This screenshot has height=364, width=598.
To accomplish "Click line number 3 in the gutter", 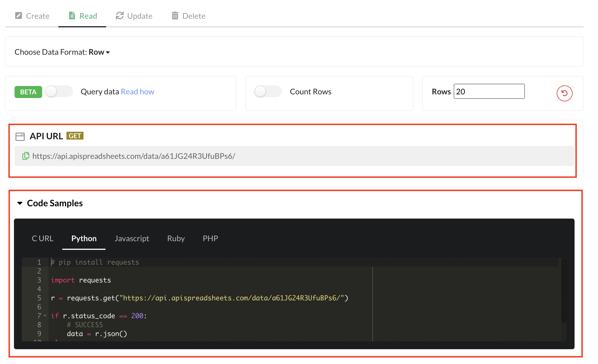I will coord(39,280).
